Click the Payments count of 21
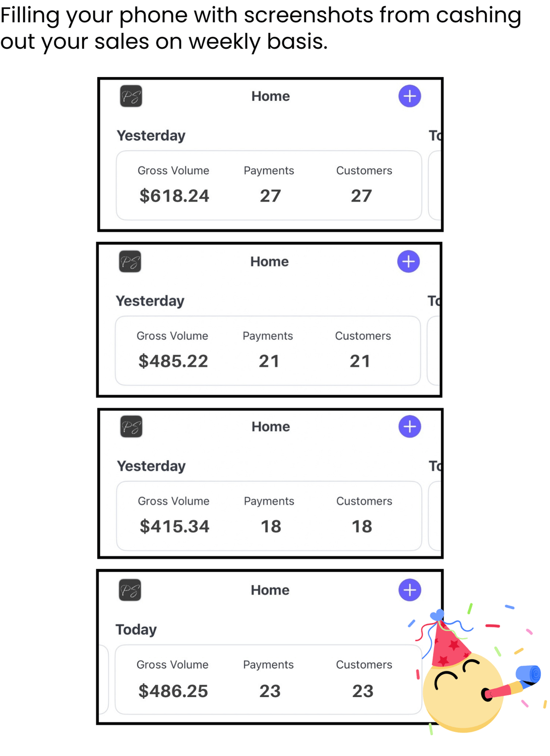The height and width of the screenshot is (756, 550). tap(269, 361)
